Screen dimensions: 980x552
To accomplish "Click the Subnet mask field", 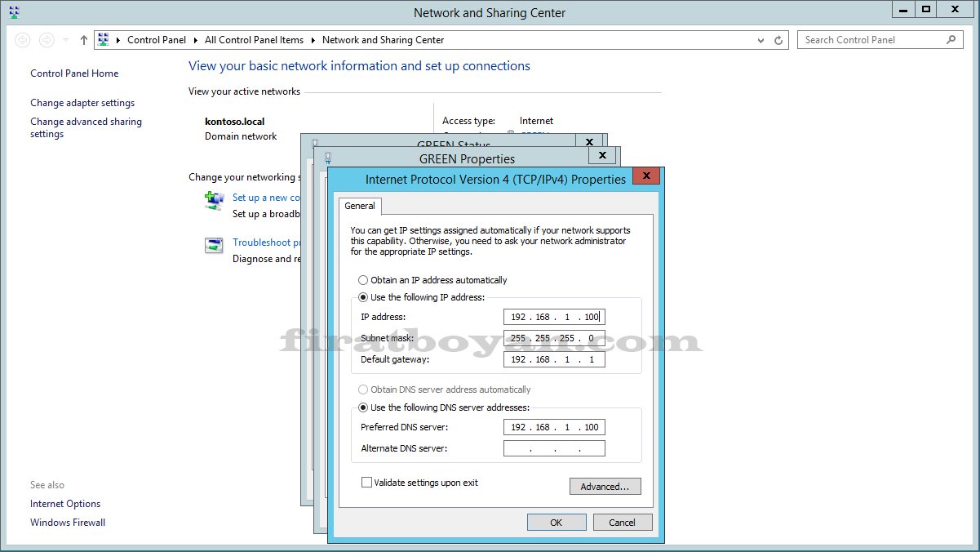I will (x=555, y=338).
